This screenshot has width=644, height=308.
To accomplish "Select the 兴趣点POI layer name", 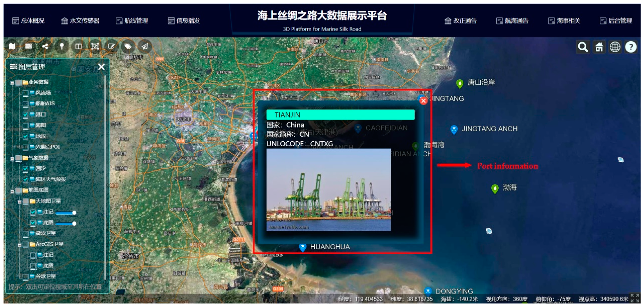I will point(48,147).
